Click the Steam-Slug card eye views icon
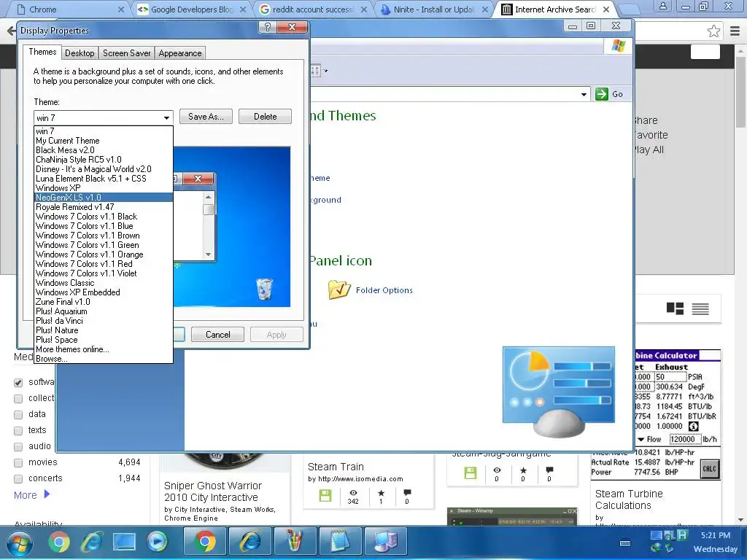The height and width of the screenshot is (560, 747). [x=497, y=470]
